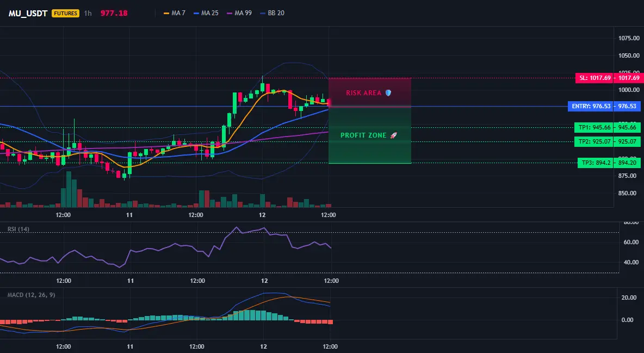Click the tallest green volume bar
644x353 pixels.
point(69,189)
